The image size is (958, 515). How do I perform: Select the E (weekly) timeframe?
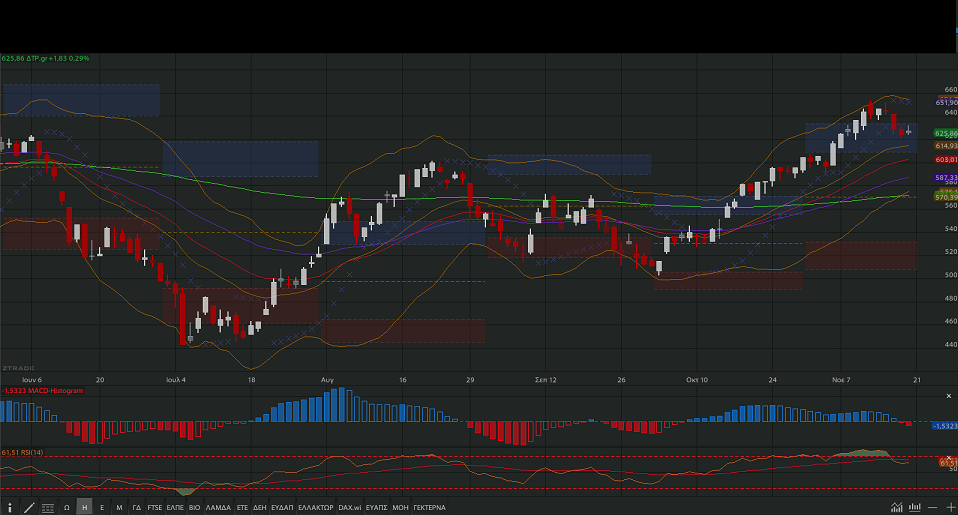click(x=102, y=508)
